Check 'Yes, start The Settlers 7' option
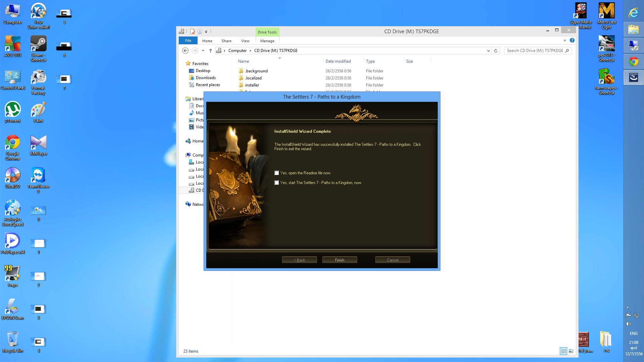 pos(277,183)
